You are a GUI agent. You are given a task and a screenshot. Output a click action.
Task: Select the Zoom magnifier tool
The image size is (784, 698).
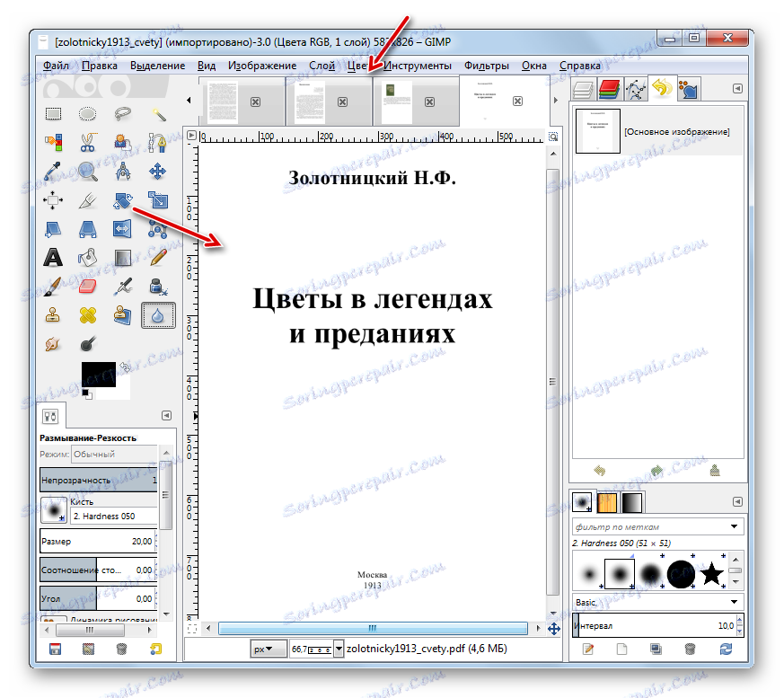[x=87, y=172]
